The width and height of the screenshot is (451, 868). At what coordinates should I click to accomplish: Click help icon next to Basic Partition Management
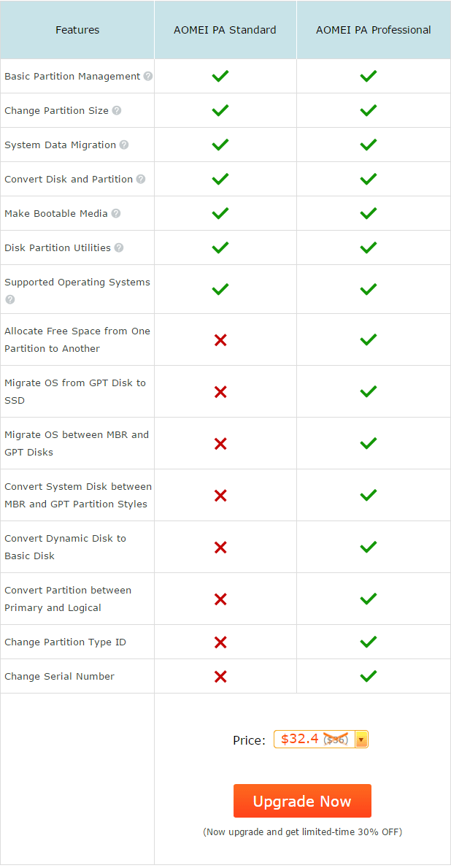[147, 77]
